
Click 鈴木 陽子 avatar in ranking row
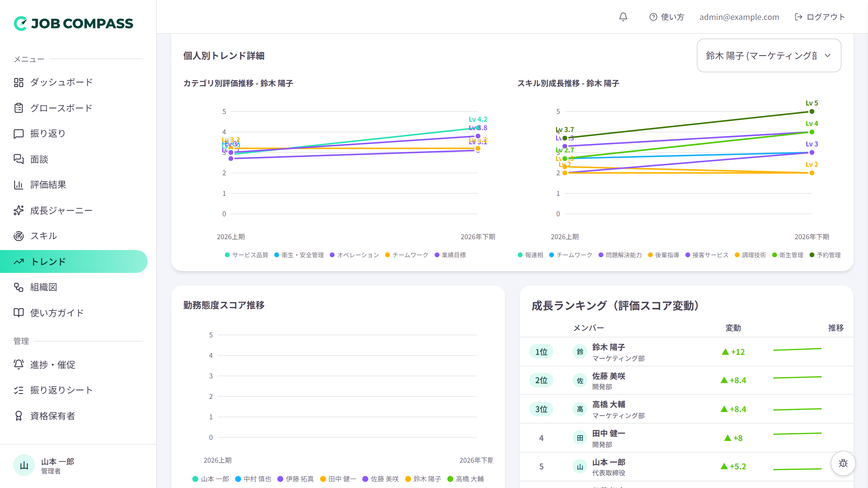[580, 352]
